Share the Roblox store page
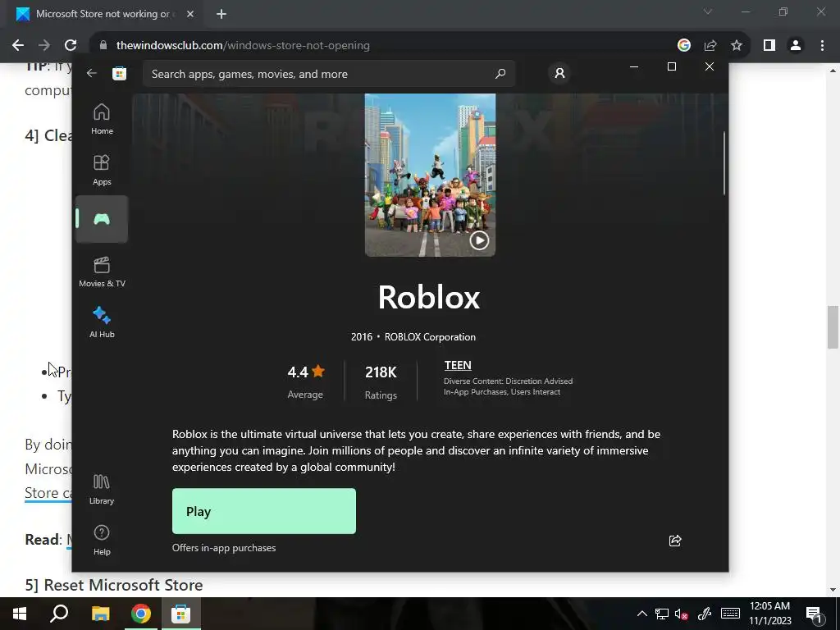This screenshot has width=840, height=630. (675, 541)
